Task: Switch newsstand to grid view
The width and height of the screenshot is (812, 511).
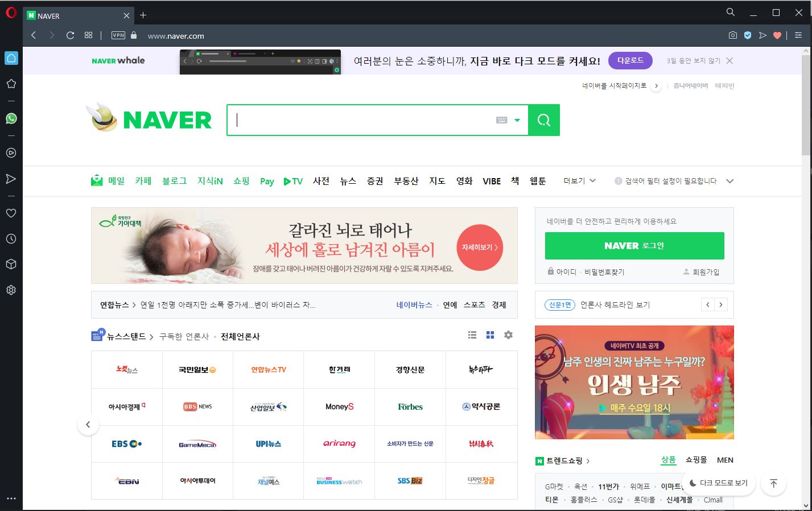Action: pos(490,335)
